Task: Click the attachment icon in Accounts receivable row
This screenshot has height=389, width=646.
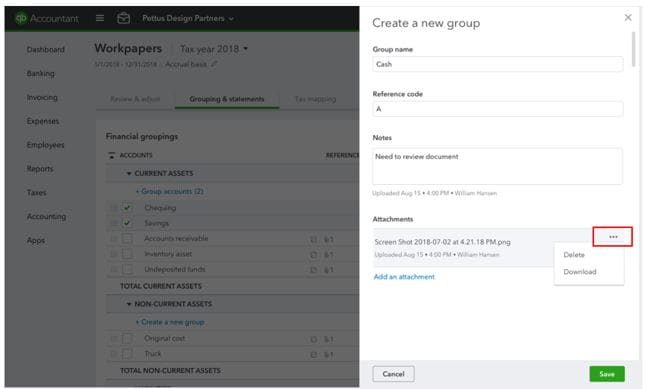Action: pos(328,239)
